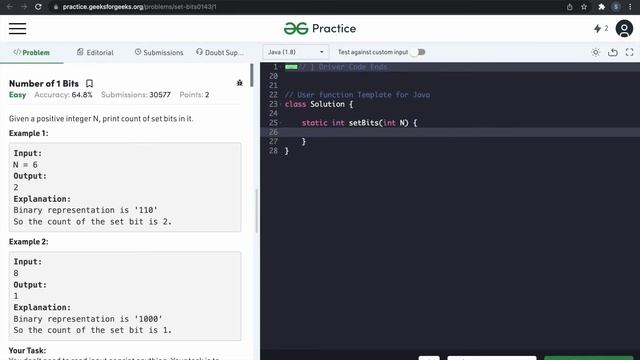Image resolution: width=640 pixels, height=360 pixels.
Task: Open the streak lightning bolt counter
Action: coord(601,28)
